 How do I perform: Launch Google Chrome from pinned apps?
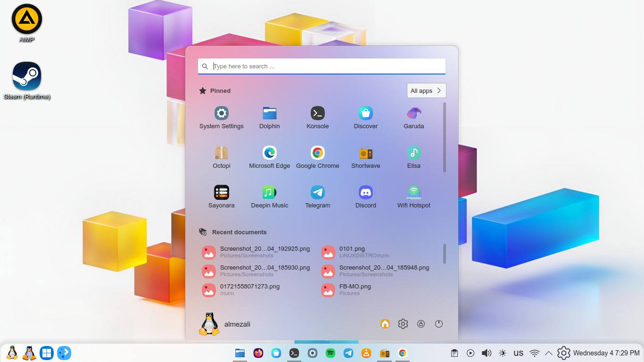[x=317, y=157]
